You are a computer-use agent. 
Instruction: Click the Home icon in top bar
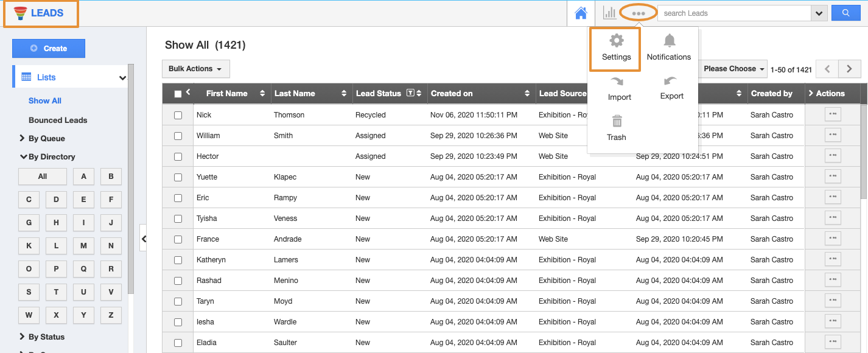(581, 13)
